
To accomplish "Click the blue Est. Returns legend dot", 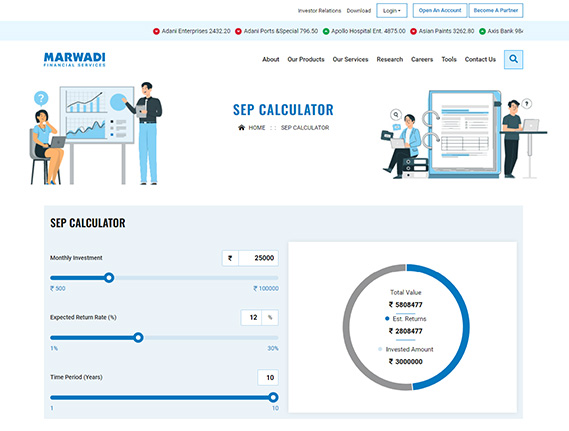I will pyautogui.click(x=387, y=319).
